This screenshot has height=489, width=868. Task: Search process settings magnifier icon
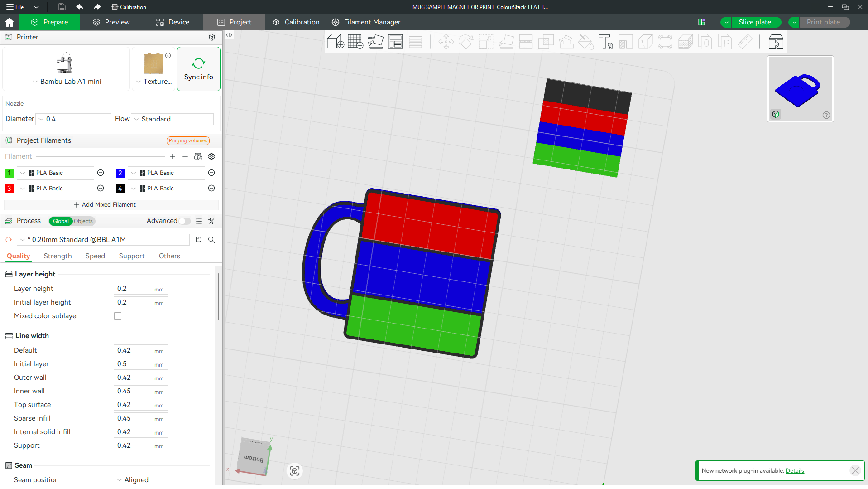211,240
